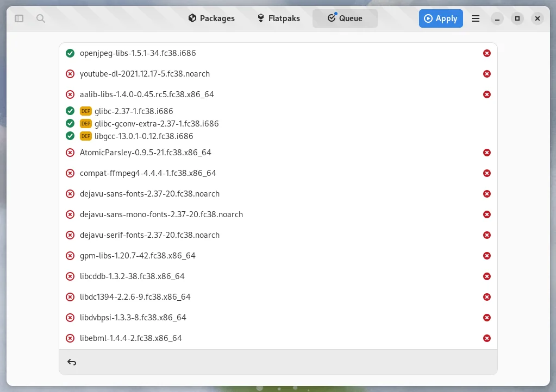Select glibc-2.37-1.fc38.i686 dependency text
556x392 pixels.
pyautogui.click(x=134, y=111)
